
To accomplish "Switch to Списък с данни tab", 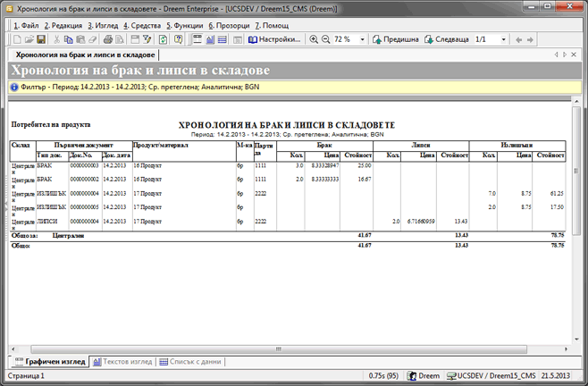I will tap(190, 362).
